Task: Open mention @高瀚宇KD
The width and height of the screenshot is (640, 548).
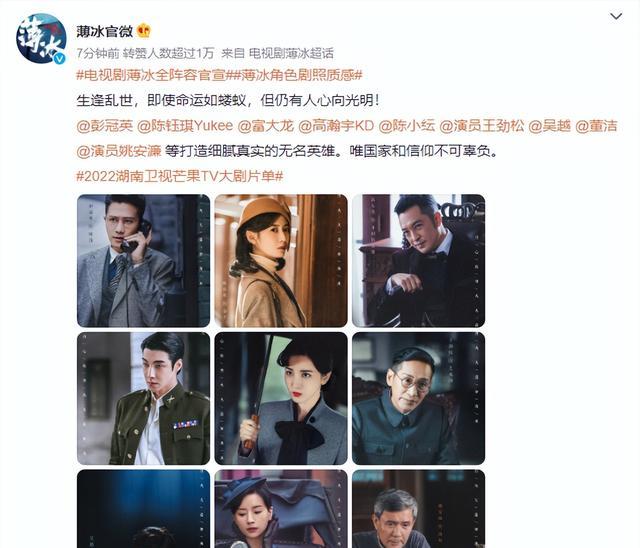Action: point(336,126)
